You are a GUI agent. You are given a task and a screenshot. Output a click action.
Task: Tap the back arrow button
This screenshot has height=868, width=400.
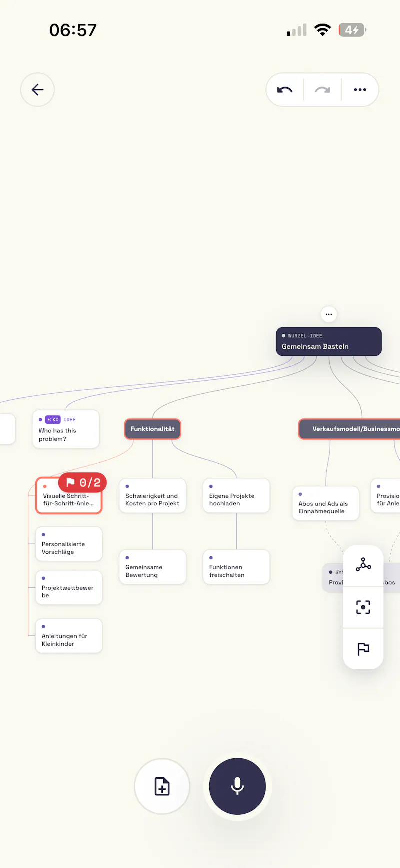click(37, 90)
